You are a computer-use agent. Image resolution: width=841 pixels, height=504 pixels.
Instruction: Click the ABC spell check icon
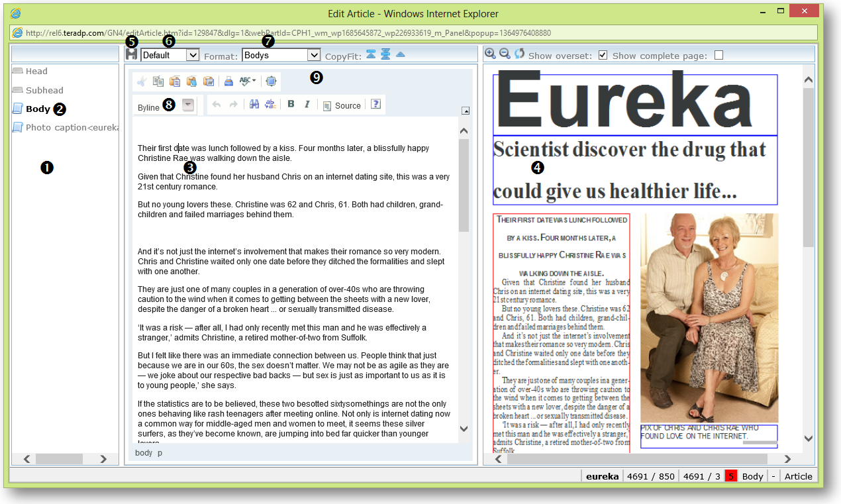click(x=245, y=81)
